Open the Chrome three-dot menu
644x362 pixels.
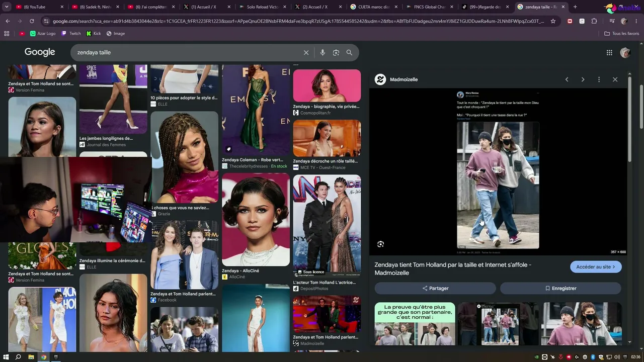point(636,21)
